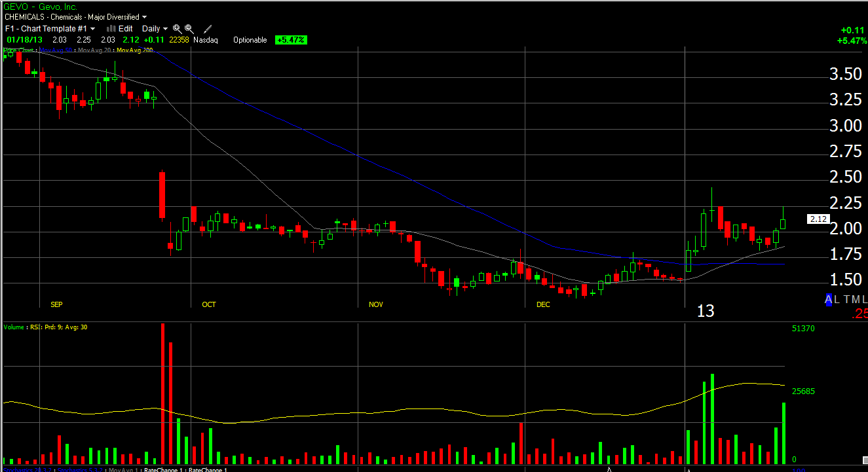Click the Edit chart button
The height and width of the screenshot is (472, 868).
125,29
